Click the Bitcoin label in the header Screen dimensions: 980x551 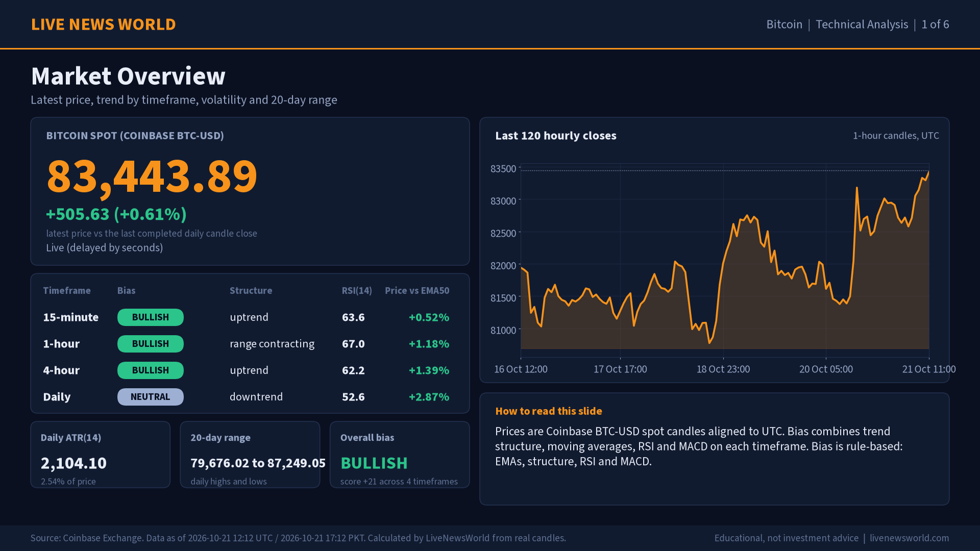point(784,24)
